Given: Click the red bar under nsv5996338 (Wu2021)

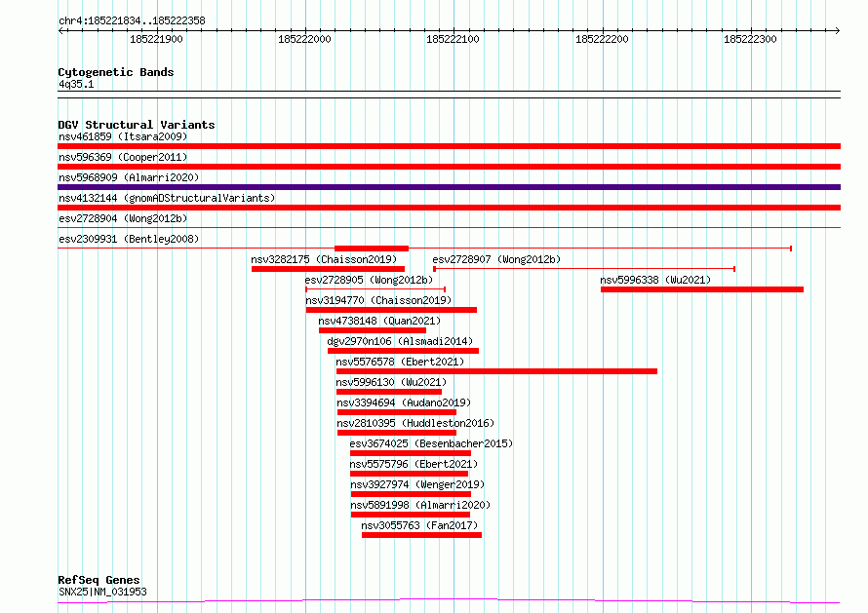Looking at the screenshot, I should (701, 289).
